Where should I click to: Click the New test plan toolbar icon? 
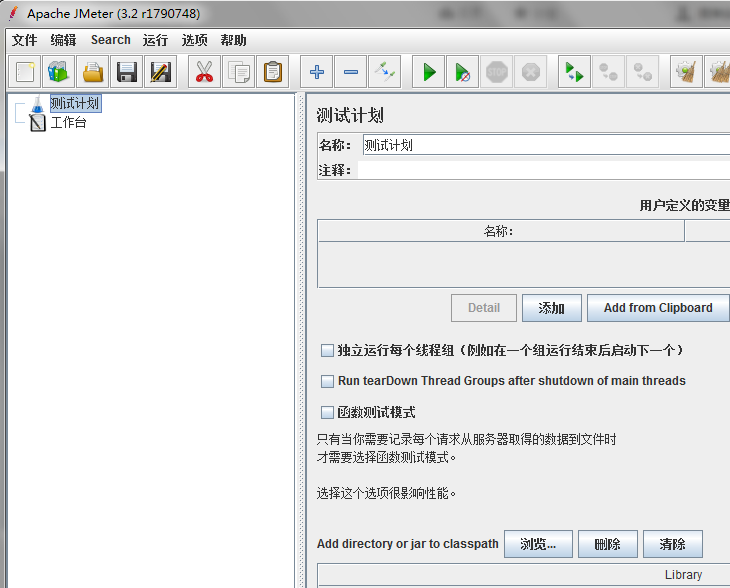[25, 72]
